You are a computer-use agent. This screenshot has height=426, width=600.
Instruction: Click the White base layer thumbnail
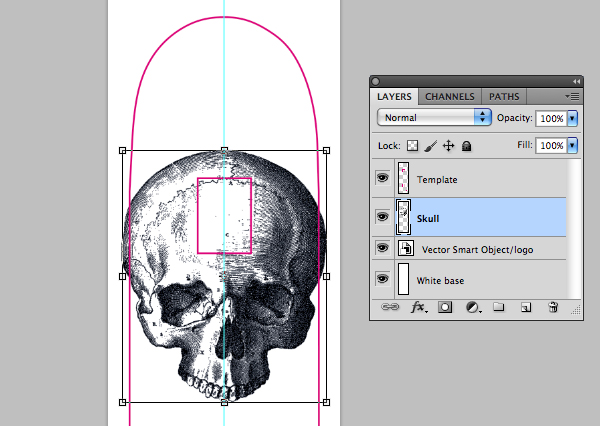403,279
